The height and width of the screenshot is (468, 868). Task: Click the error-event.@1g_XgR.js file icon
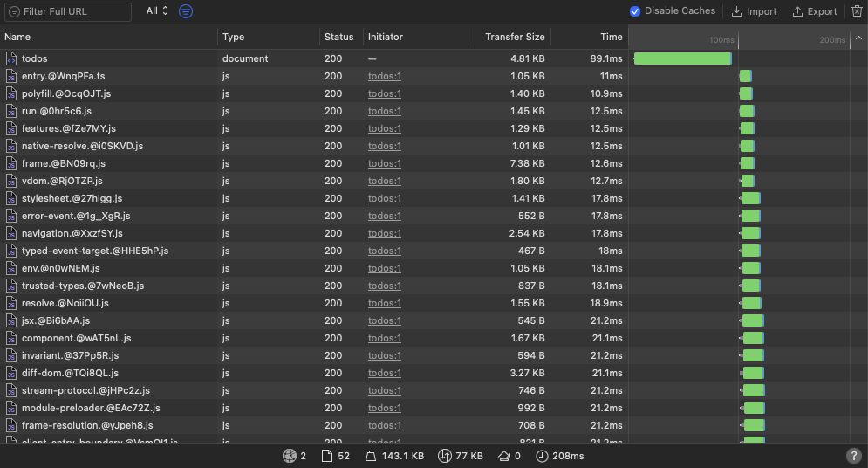(x=11, y=216)
